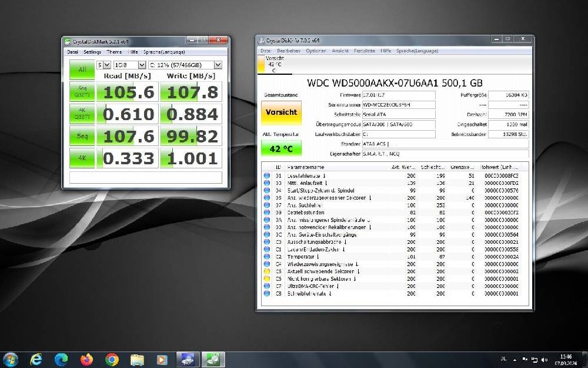Click status icon for Ausschaltungsabbrüche
Screen dimensions: 588x368
[x=266, y=242]
